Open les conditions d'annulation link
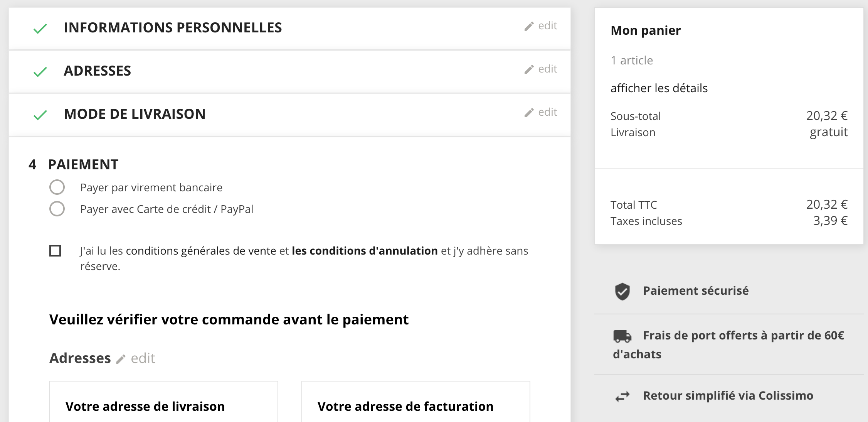This screenshot has height=422, width=868. coord(365,251)
